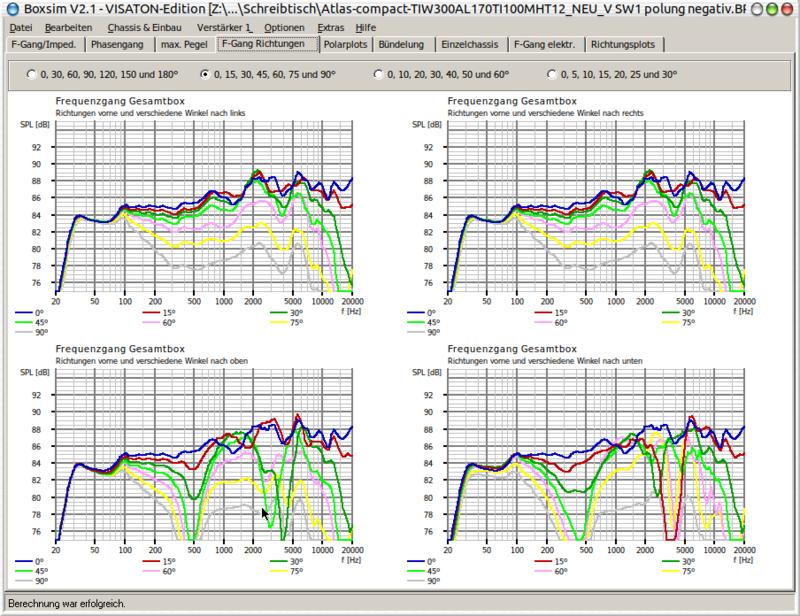The width and height of the screenshot is (800, 616).
Task: Open the Datei menu
Action: 20,27
